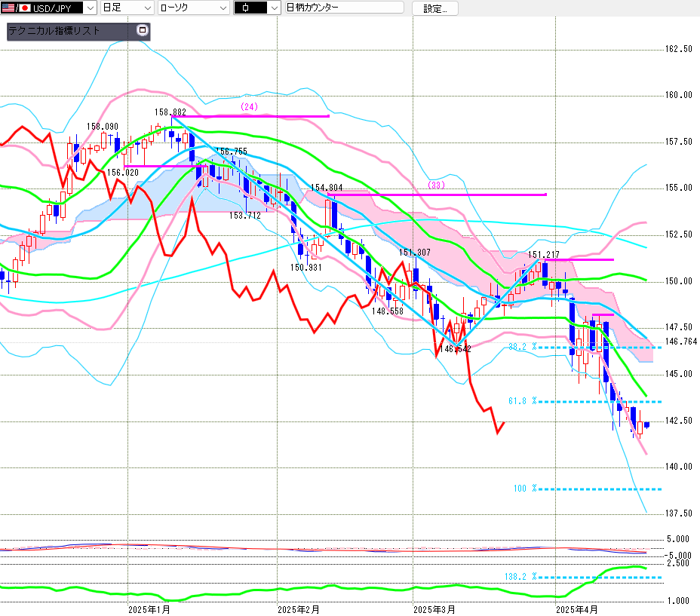Click the 2025年3月 date axis label

[434, 610]
